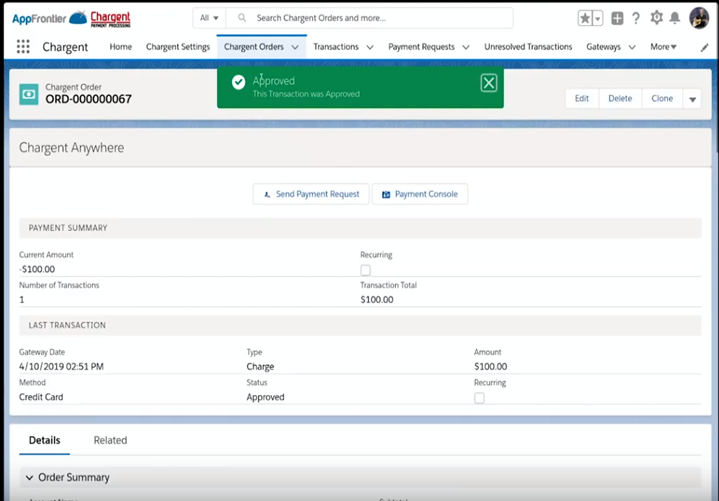This screenshot has width=719, height=501.
Task: Click the green checkmark icon in toast
Action: [x=238, y=82]
